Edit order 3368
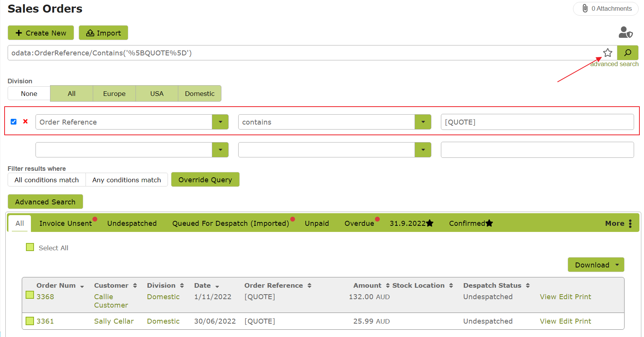The image size is (644, 337). click(x=566, y=297)
